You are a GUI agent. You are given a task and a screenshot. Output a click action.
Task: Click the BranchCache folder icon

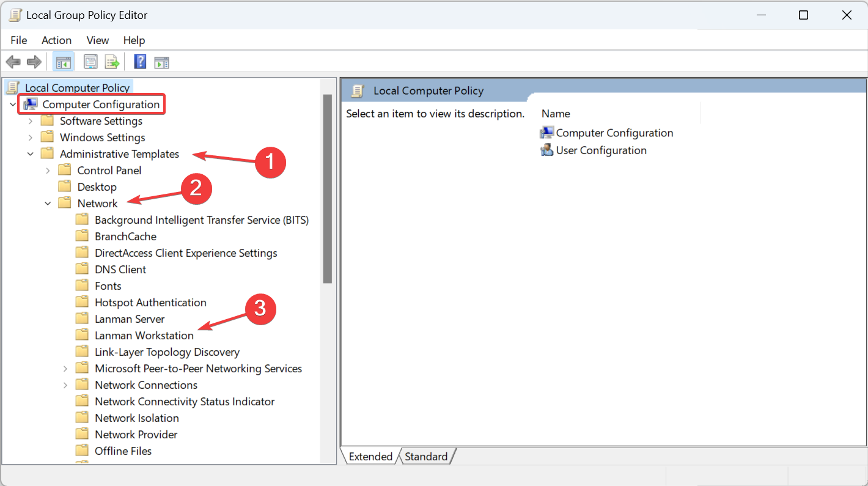(x=82, y=236)
